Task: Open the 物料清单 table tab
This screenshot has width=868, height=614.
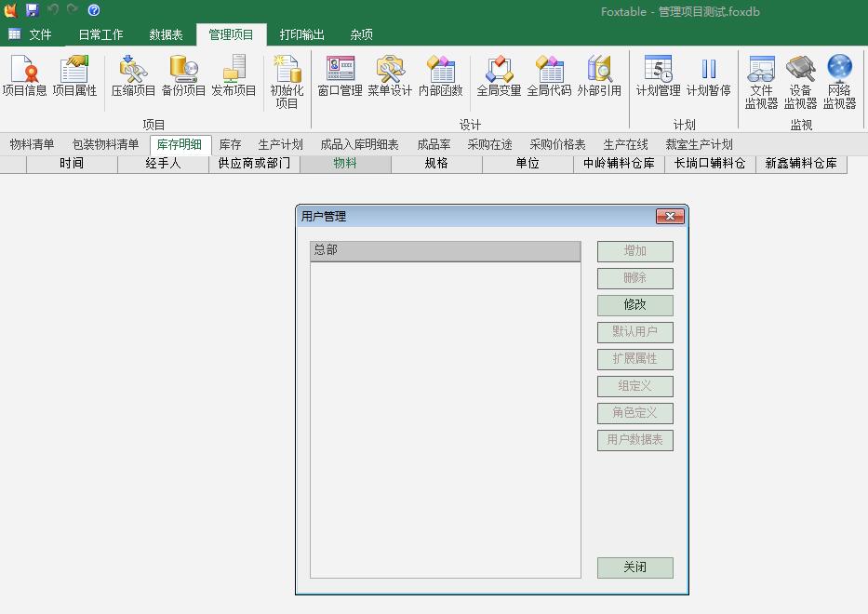Action: point(32,144)
